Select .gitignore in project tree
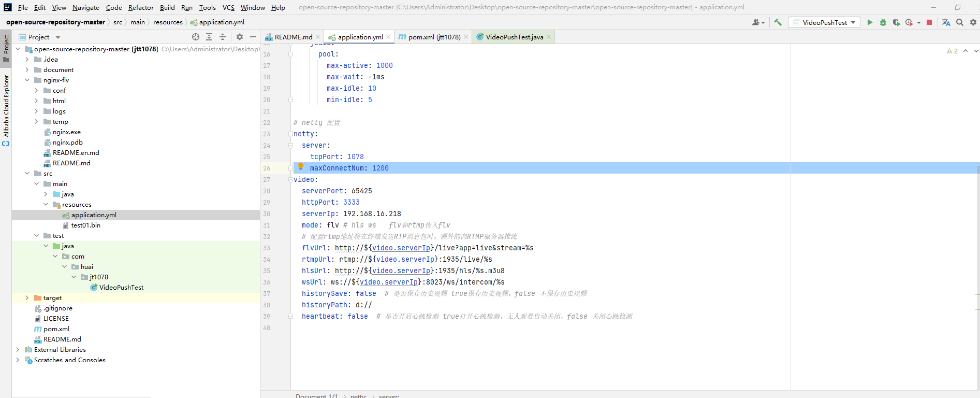 pyautogui.click(x=57, y=308)
